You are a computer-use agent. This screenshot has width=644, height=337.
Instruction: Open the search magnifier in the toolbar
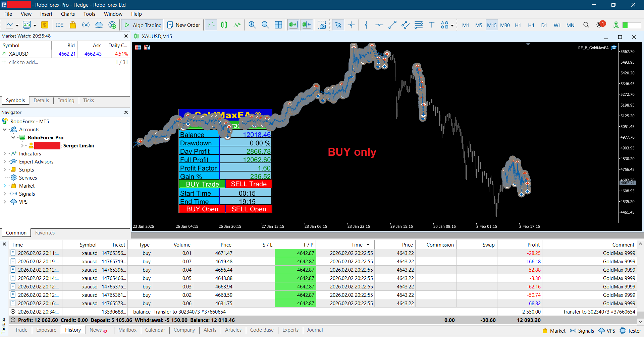click(586, 25)
